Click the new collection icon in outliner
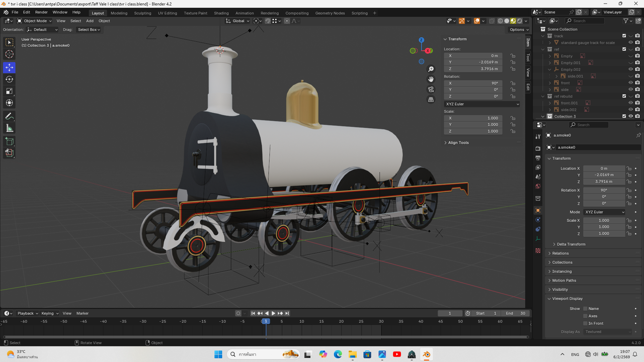The height and width of the screenshot is (362, 644). (638, 21)
